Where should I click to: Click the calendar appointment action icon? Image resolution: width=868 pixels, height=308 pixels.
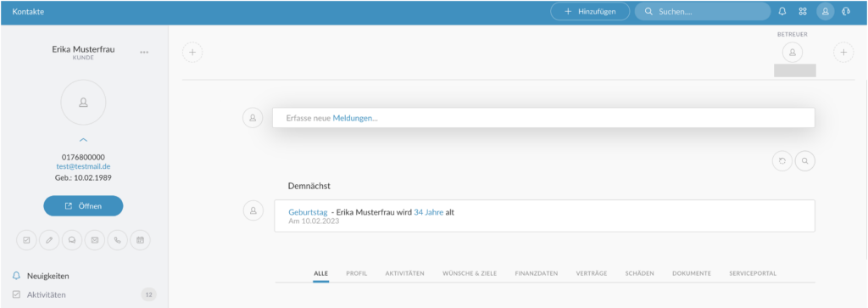pyautogui.click(x=140, y=240)
